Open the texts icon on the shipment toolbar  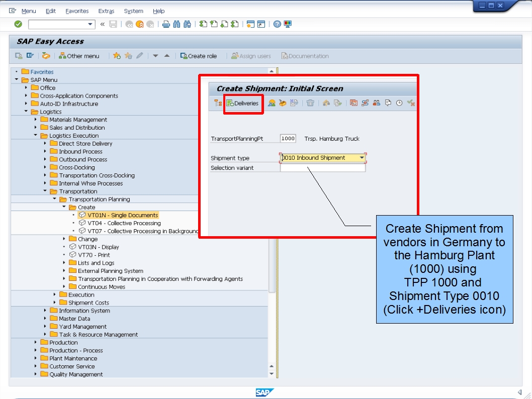(x=388, y=103)
